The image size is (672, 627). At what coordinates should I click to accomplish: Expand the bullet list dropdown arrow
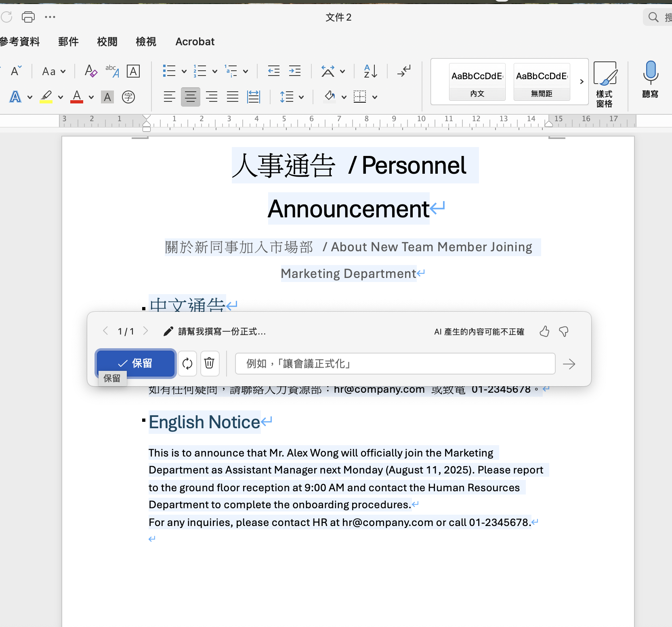click(x=184, y=72)
